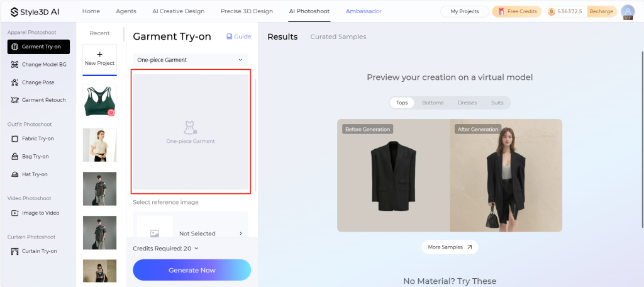Go to AI Creative Design

tap(178, 11)
